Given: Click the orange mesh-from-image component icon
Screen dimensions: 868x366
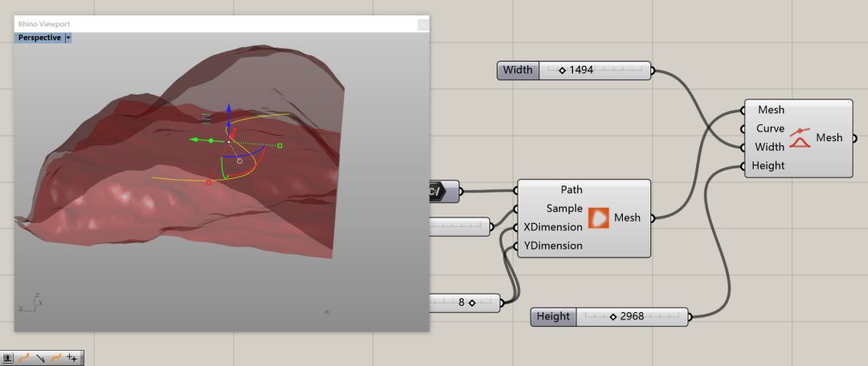Looking at the screenshot, I should pyautogui.click(x=599, y=218).
